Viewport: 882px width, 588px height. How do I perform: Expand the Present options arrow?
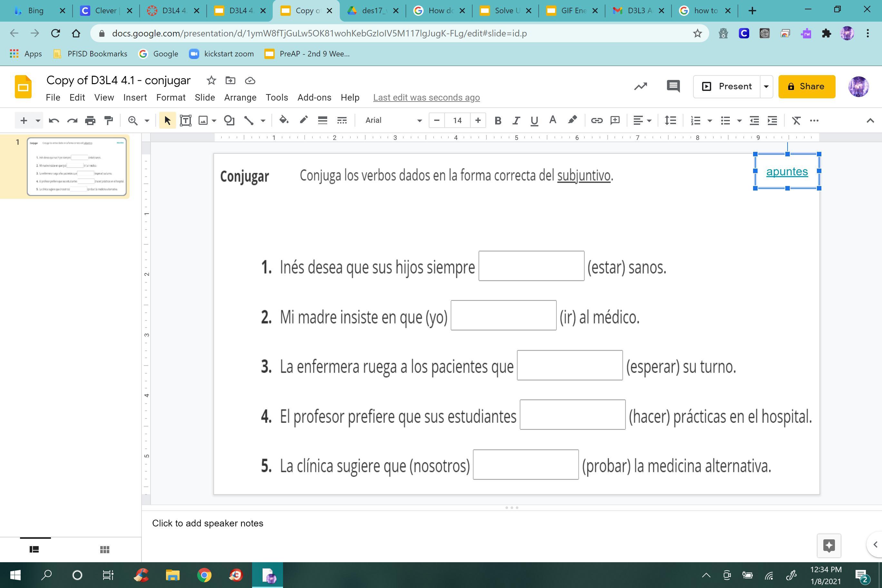click(x=766, y=86)
